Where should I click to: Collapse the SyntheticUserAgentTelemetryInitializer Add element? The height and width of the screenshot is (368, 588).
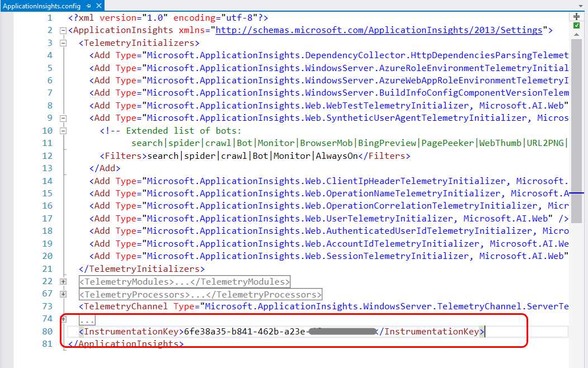point(63,117)
